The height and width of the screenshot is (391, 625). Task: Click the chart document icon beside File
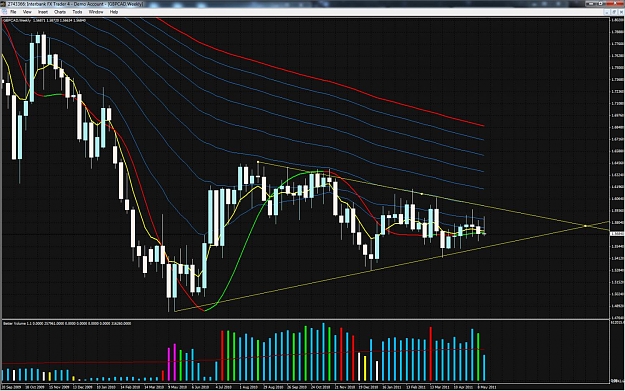[4, 12]
